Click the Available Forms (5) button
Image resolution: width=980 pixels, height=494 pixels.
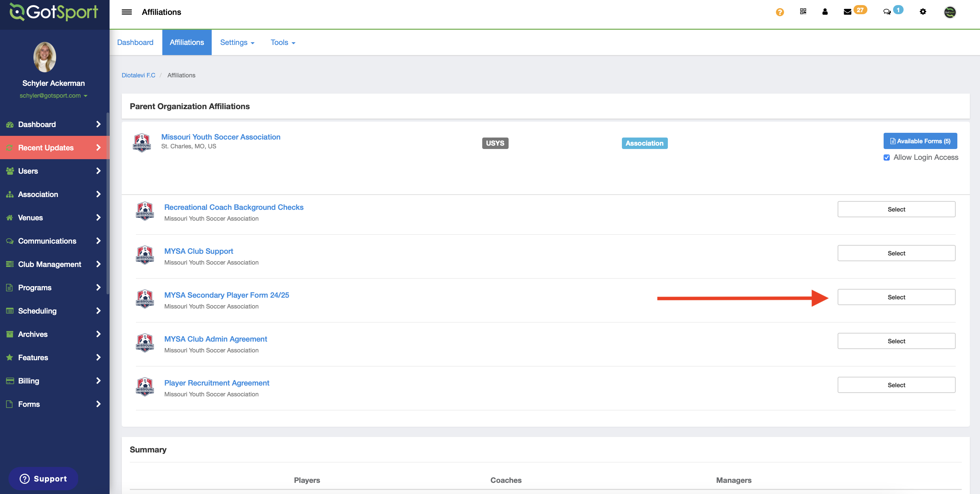920,141
